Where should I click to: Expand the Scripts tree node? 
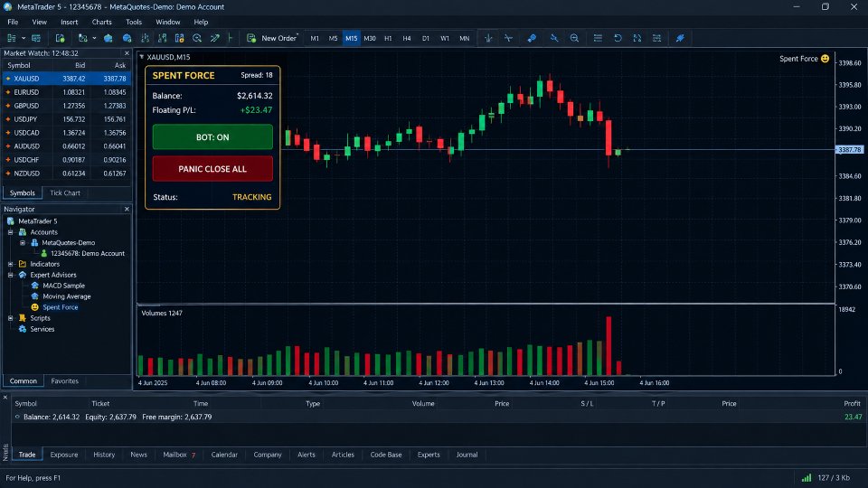point(11,318)
